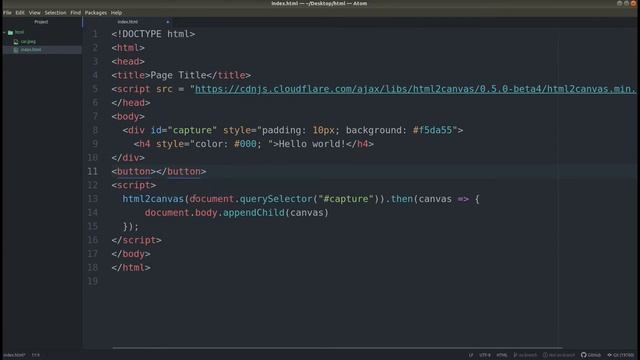Screen dimensions: 640x360
Task: Click the html folder icon in tree
Action: 11,32
